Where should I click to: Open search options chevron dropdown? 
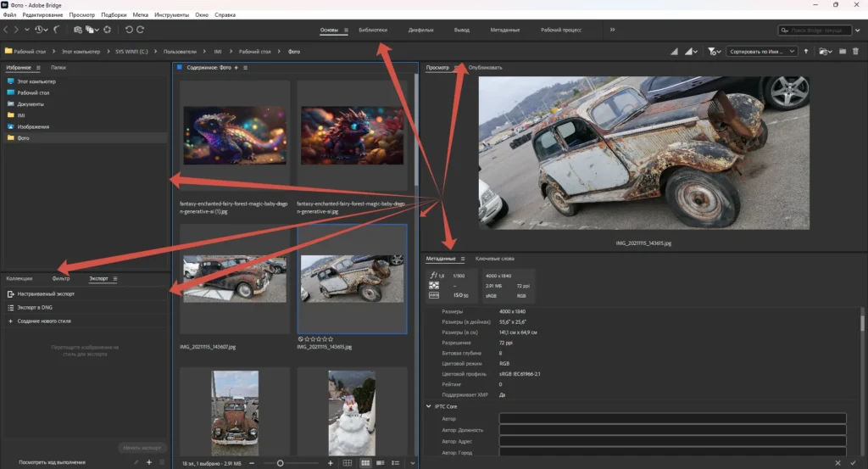tap(858, 31)
